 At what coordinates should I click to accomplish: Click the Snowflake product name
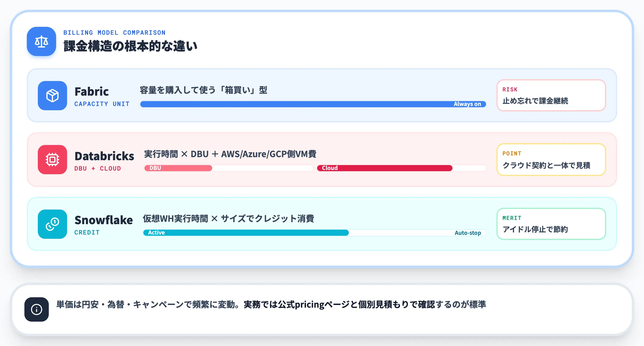tap(104, 220)
